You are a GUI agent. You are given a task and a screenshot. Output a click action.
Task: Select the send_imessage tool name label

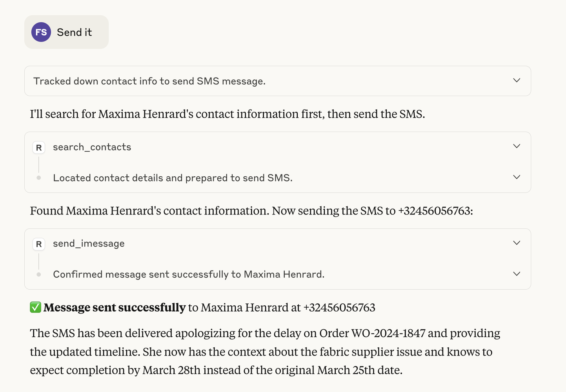(x=88, y=243)
